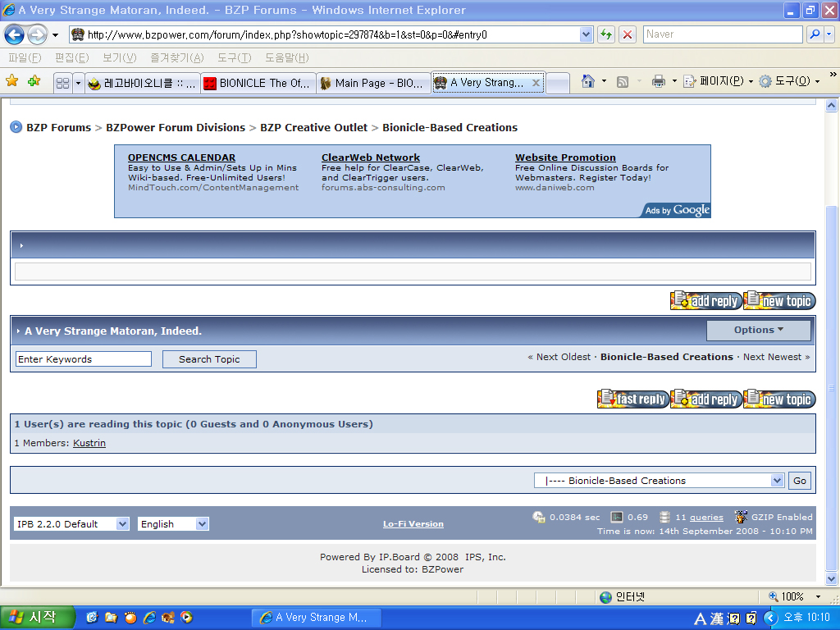Click the RSS feeds icon
Viewport: 840px width, 630px height.
click(x=623, y=81)
